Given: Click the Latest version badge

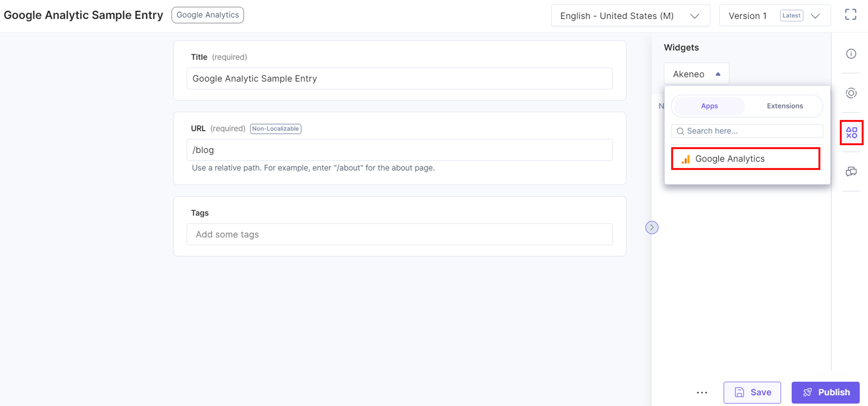Looking at the screenshot, I should coord(791,16).
